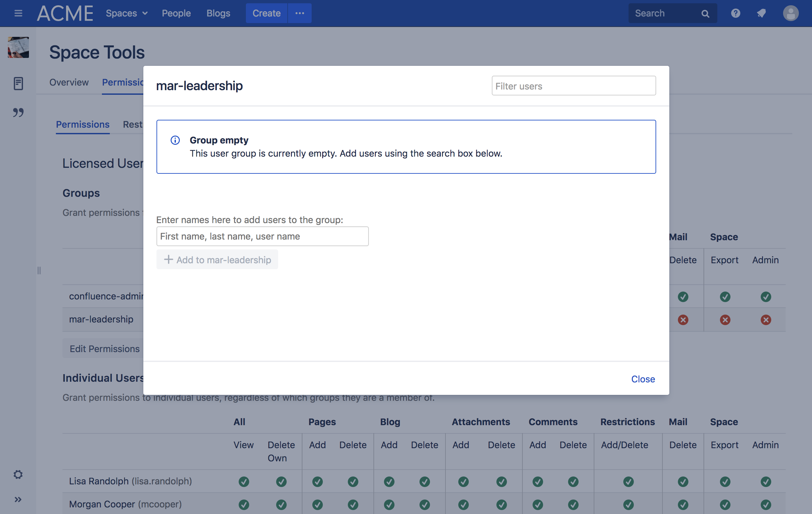
Task: Open the user profile avatar menu
Action: point(790,13)
